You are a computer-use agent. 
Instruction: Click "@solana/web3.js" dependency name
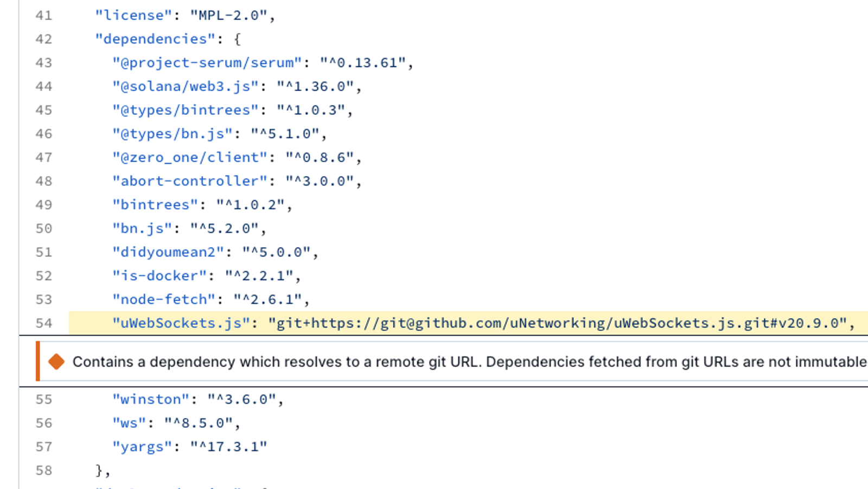coord(185,86)
